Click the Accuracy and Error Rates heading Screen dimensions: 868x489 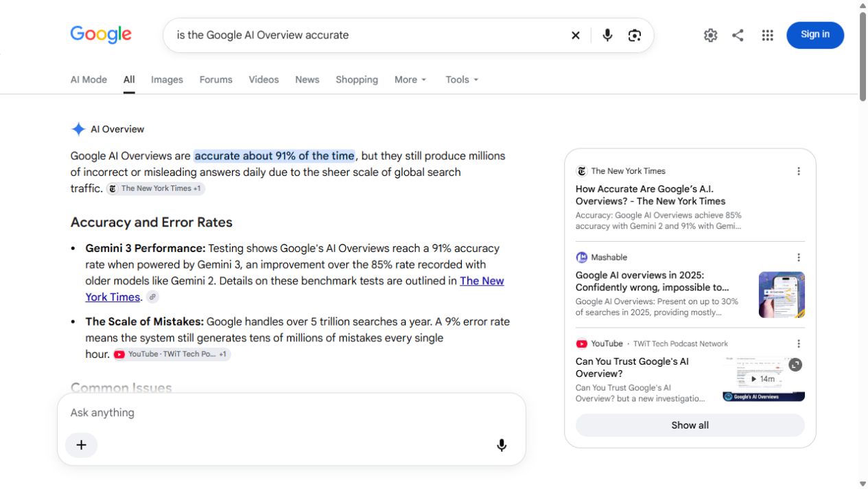[152, 223]
